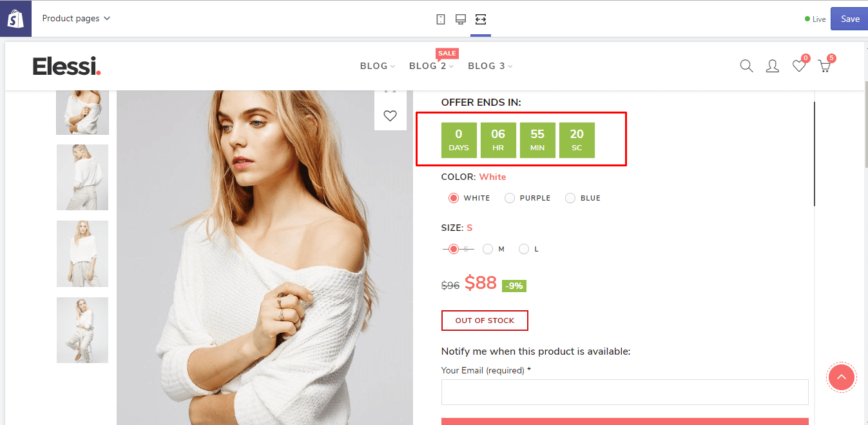Click the Notify me when available text
Viewport: 868px width, 425px height.
tap(535, 351)
